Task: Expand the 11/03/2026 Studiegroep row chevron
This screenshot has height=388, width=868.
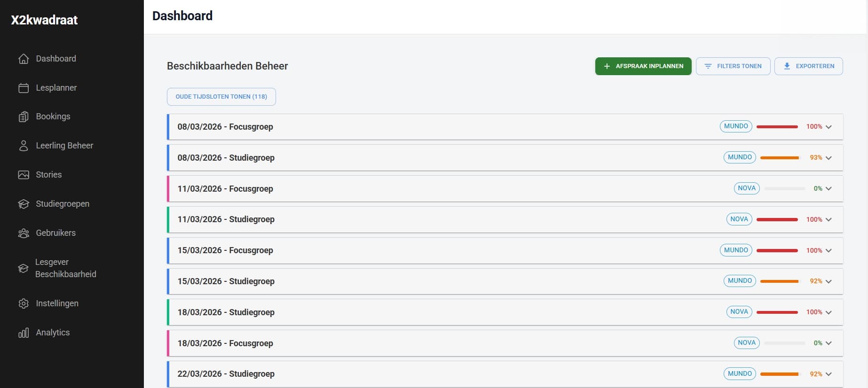Action: (829, 219)
